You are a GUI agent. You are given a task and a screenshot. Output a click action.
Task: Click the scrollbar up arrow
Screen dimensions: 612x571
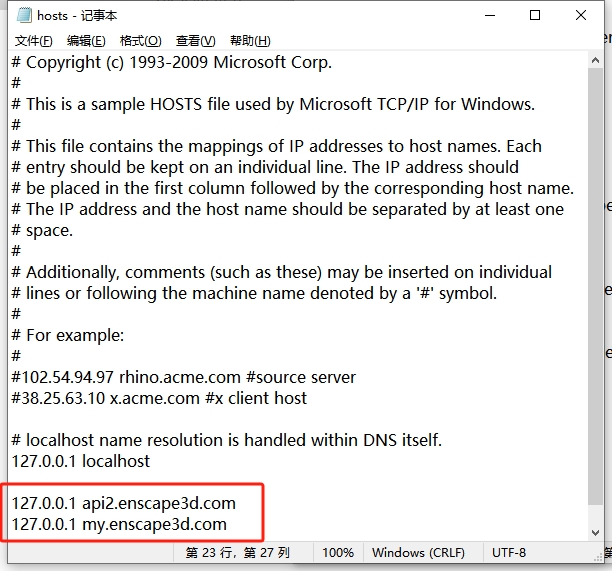[x=595, y=60]
